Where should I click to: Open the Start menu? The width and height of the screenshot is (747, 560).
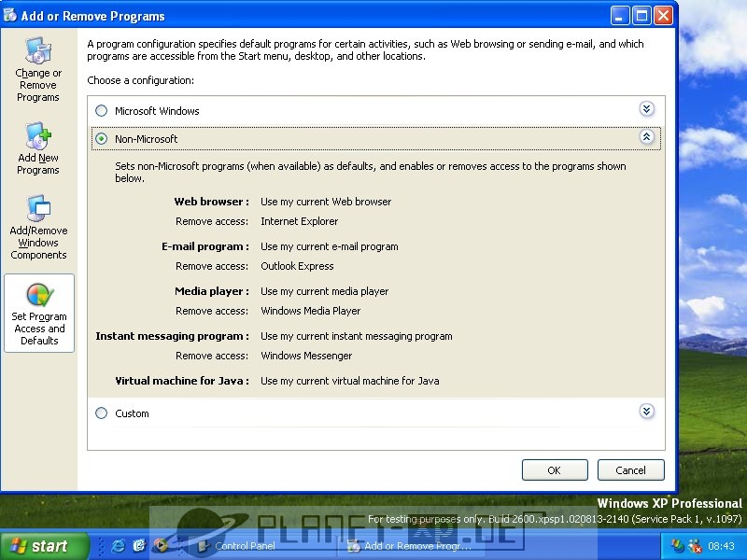tap(45, 546)
